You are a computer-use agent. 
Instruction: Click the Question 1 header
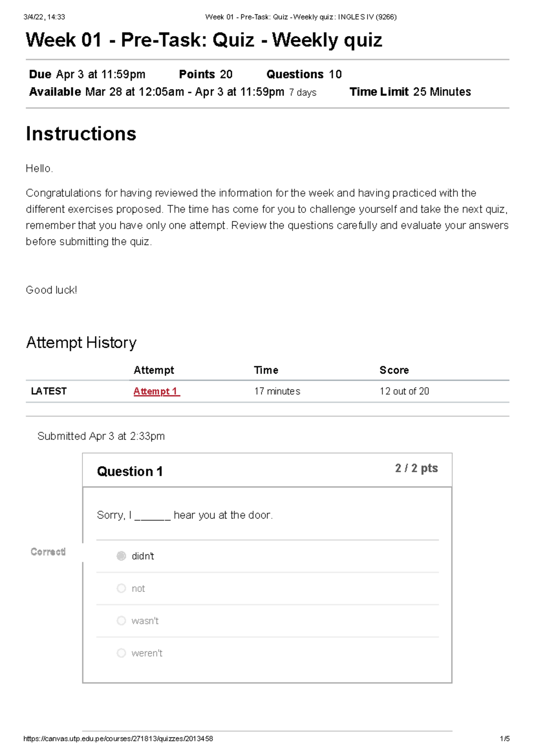[130, 471]
